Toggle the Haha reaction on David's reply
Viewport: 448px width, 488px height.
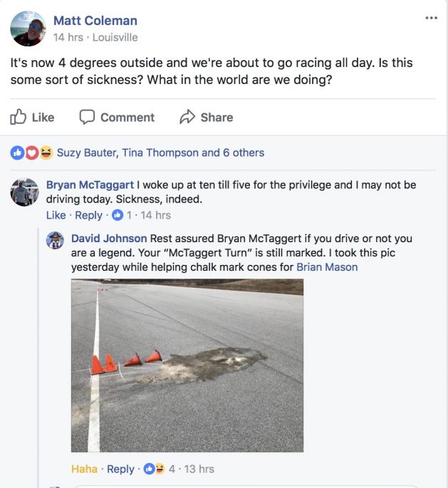tap(84, 469)
